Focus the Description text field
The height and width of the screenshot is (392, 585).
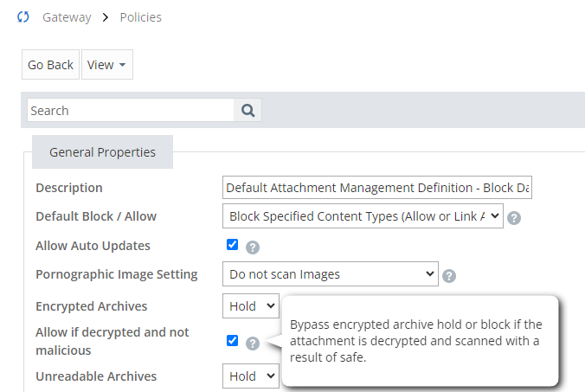tap(377, 188)
